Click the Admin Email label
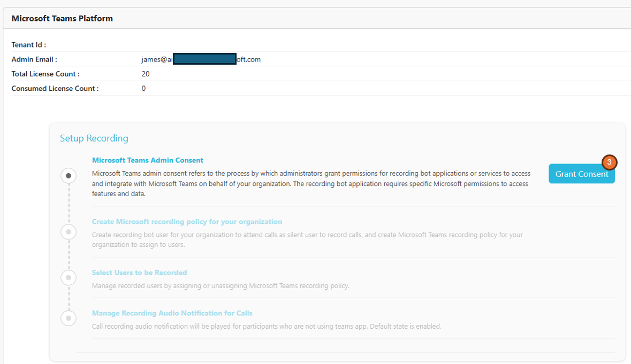 pyautogui.click(x=34, y=59)
